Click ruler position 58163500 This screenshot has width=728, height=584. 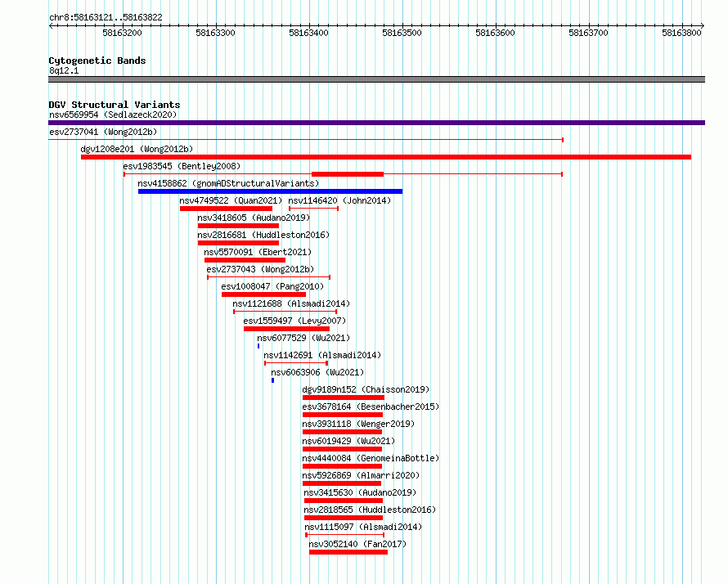pyautogui.click(x=402, y=33)
